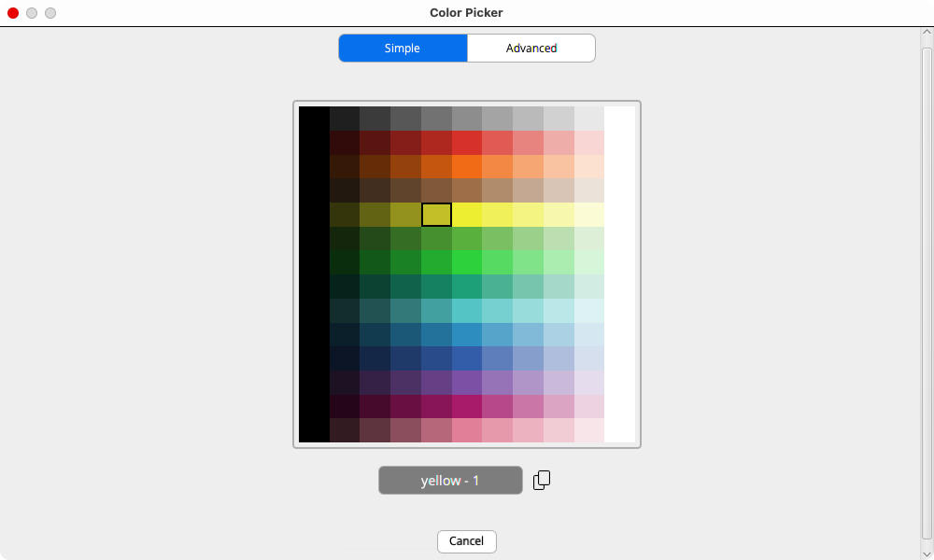Choose the black strip on the grid's left

pos(314,274)
